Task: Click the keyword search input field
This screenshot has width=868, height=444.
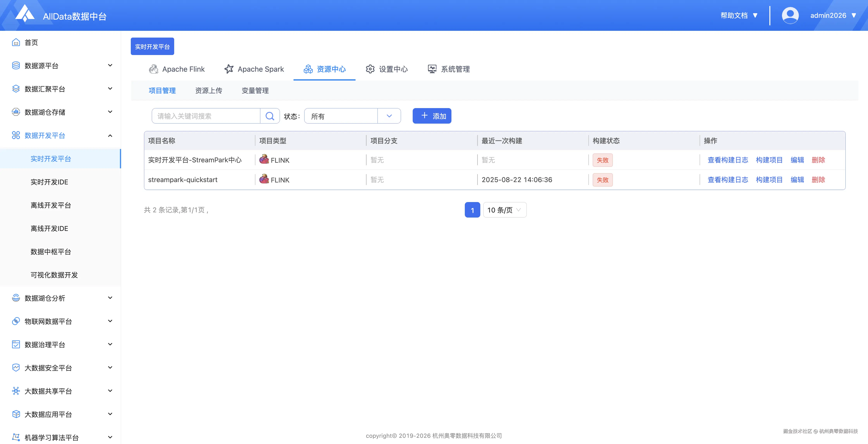Action: tap(206, 116)
